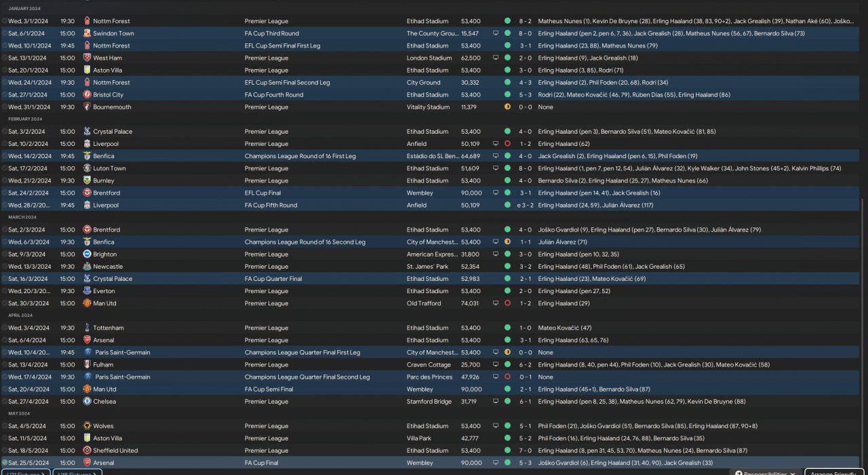Expand the U18 Fixtures button
868x475 pixels.
(x=76, y=473)
